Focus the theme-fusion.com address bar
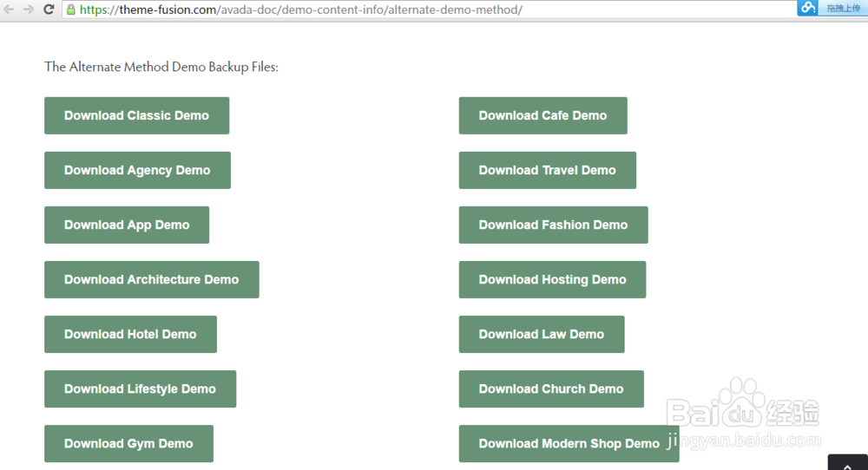This screenshot has width=868, height=470. [429, 10]
